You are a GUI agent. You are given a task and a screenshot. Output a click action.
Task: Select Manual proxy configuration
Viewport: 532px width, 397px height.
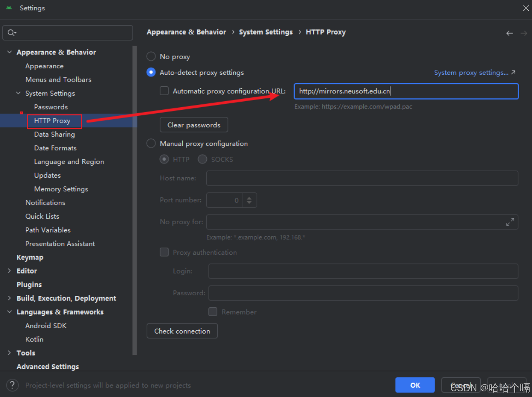pyautogui.click(x=151, y=143)
